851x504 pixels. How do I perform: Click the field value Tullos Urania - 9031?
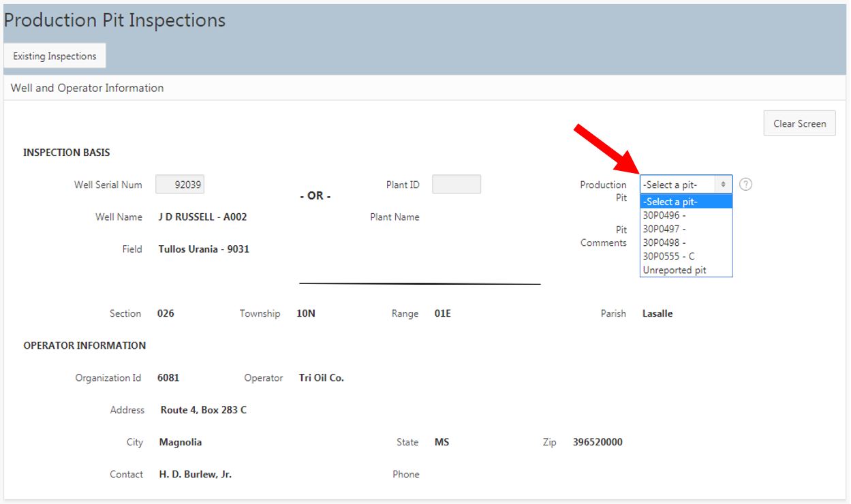click(204, 249)
